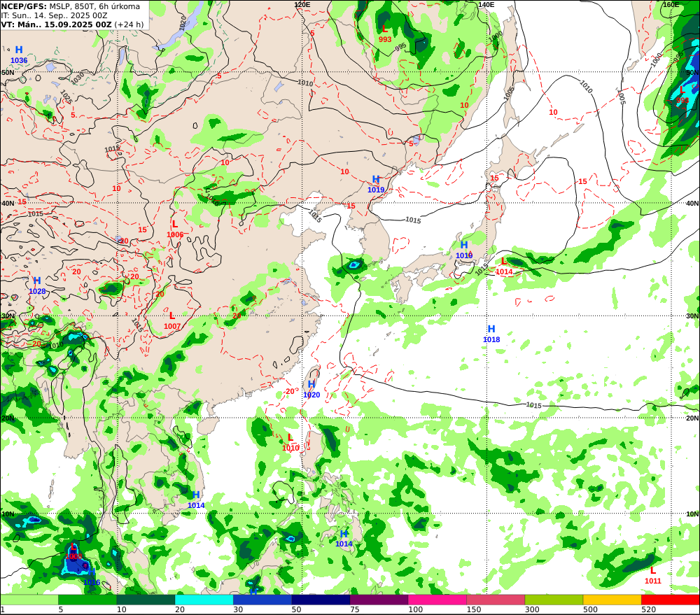This screenshot has width=700, height=615.
Task: Click the H 1028 high pressure marker
Action: pyautogui.click(x=37, y=285)
